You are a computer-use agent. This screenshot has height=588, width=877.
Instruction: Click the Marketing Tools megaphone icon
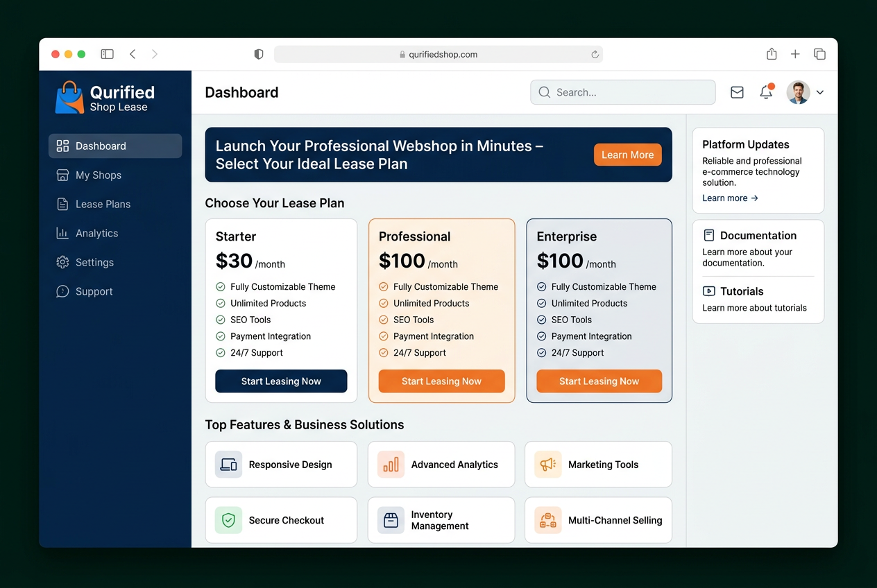tap(548, 465)
